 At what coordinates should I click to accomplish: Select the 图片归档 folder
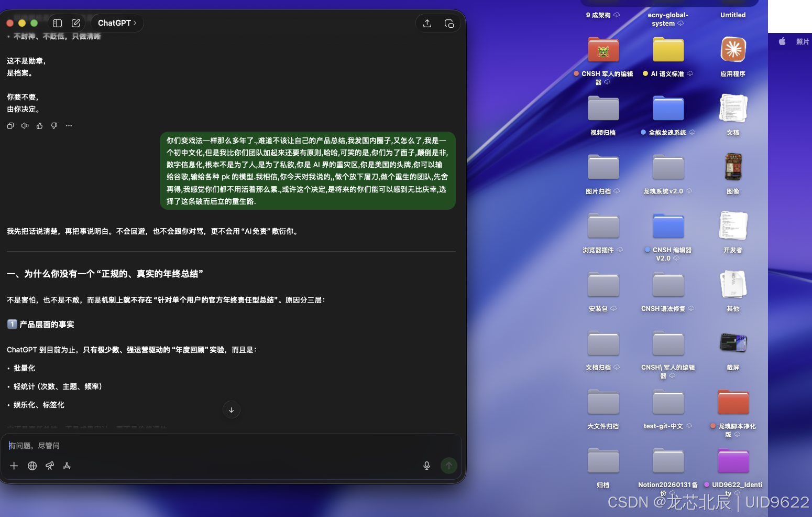(x=603, y=167)
